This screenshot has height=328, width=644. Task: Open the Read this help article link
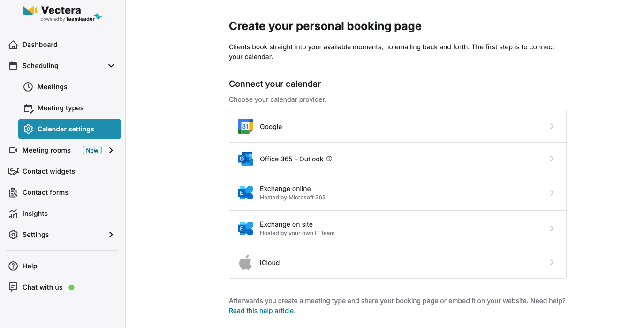tap(262, 311)
